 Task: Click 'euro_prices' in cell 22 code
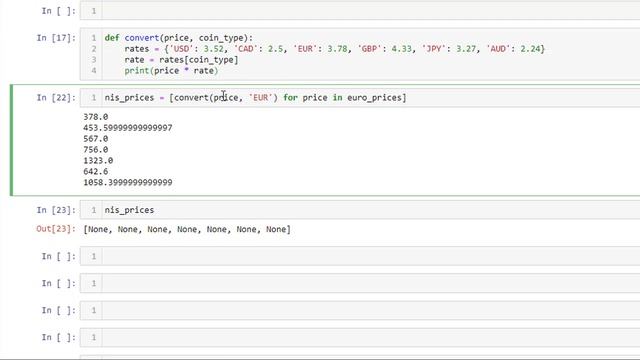pos(374,98)
